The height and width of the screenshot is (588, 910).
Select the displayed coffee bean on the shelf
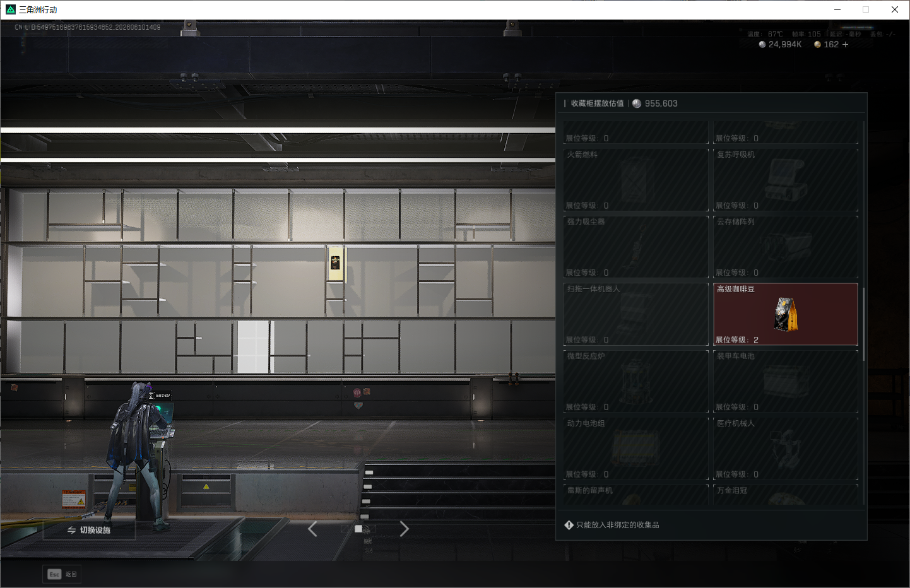click(x=336, y=264)
